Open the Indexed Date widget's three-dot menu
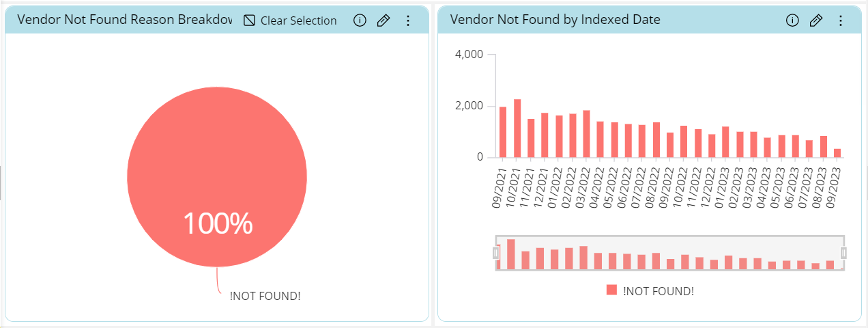868x328 pixels. [x=841, y=20]
